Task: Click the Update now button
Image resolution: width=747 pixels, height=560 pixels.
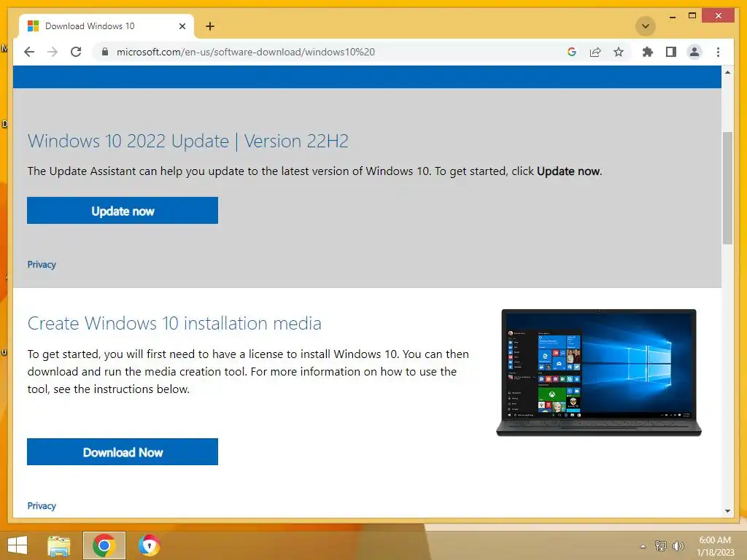Action: [x=123, y=211]
